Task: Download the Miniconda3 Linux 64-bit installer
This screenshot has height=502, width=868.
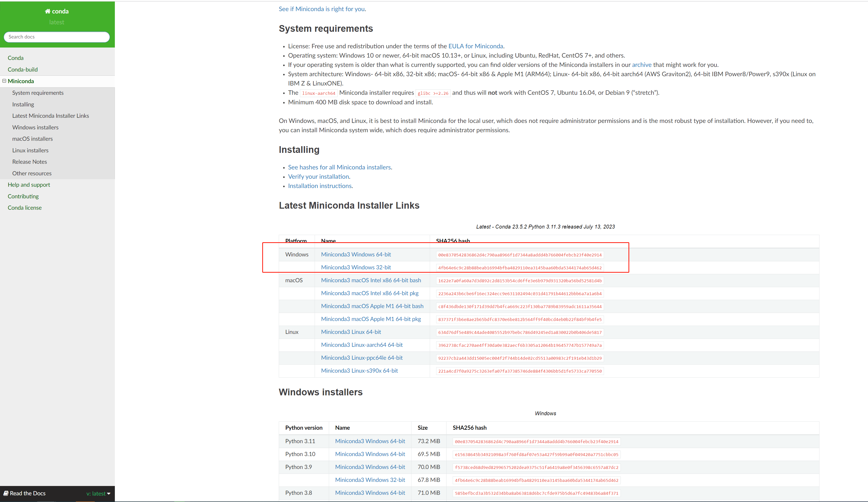Action: [351, 332]
